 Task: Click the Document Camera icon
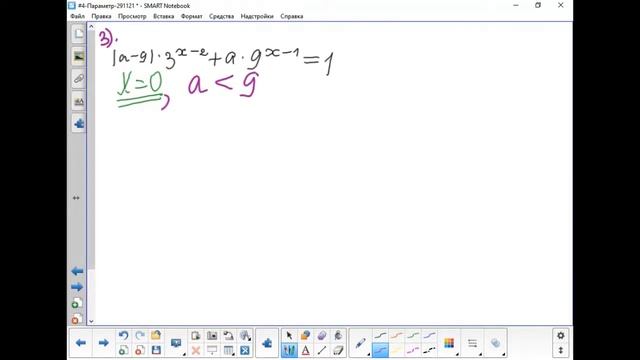click(228, 336)
